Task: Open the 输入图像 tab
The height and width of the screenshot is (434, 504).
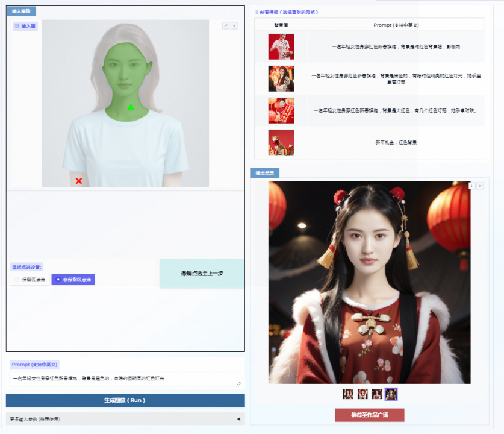Action: [21, 11]
